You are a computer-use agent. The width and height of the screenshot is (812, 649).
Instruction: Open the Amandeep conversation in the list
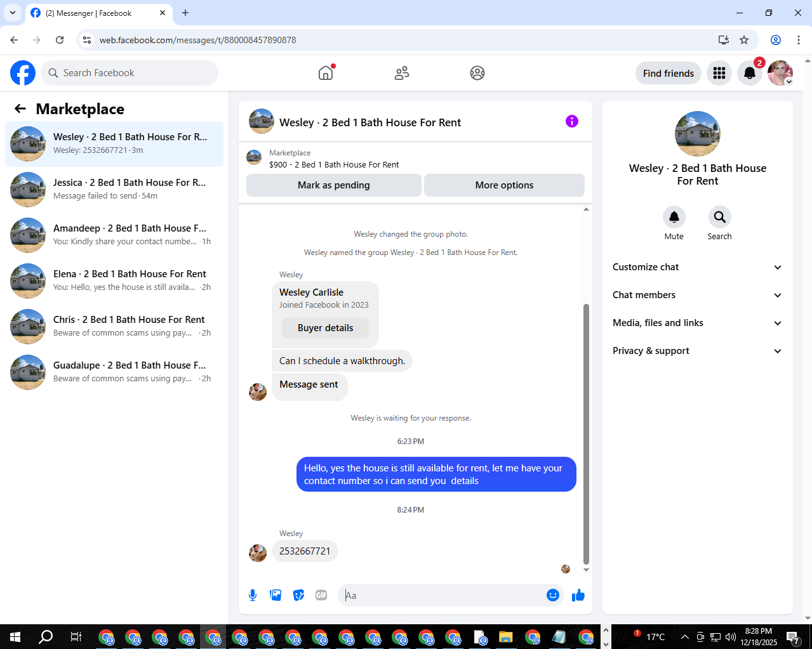(114, 235)
